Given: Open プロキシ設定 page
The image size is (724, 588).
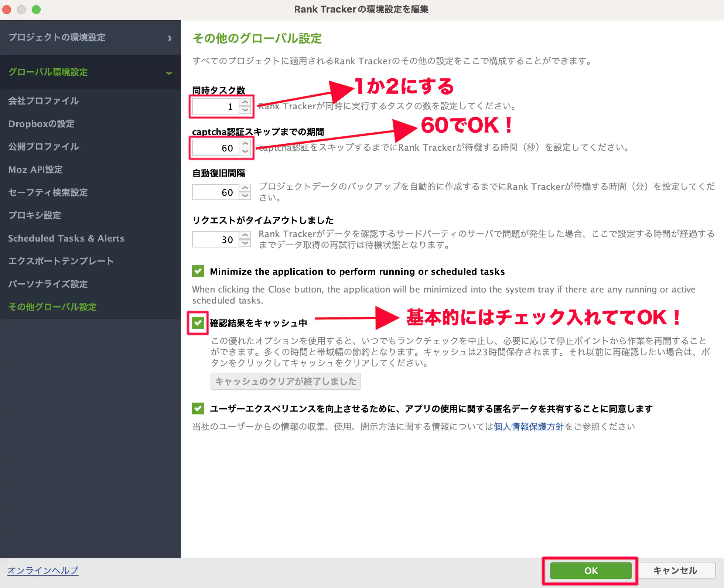Looking at the screenshot, I should (35, 215).
